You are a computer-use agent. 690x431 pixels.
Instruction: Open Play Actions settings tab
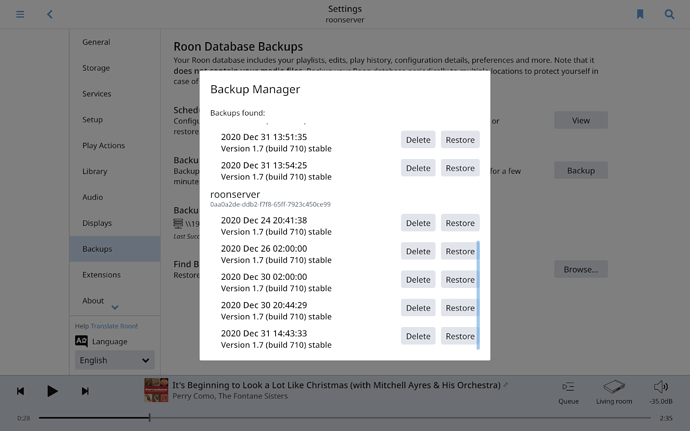coord(115,145)
